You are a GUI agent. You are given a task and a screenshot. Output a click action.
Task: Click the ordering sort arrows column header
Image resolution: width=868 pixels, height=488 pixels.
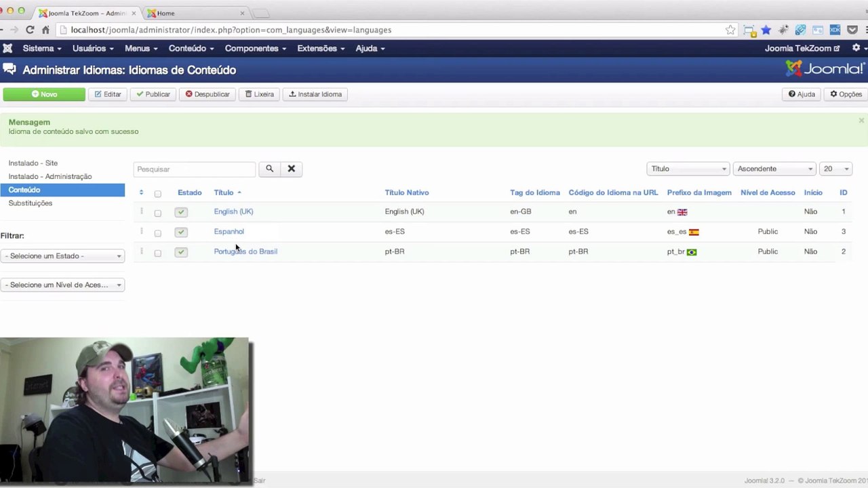click(x=141, y=192)
